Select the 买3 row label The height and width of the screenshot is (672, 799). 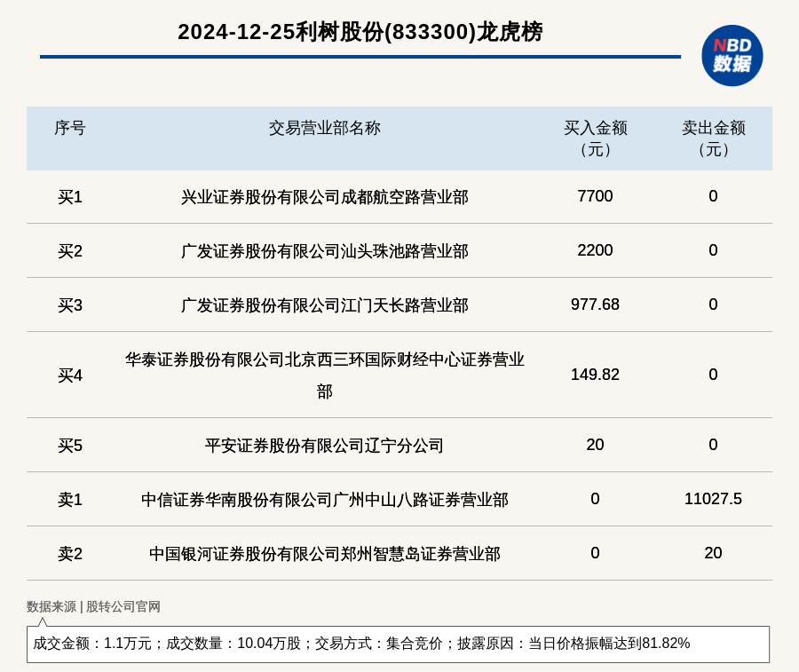click(x=70, y=304)
